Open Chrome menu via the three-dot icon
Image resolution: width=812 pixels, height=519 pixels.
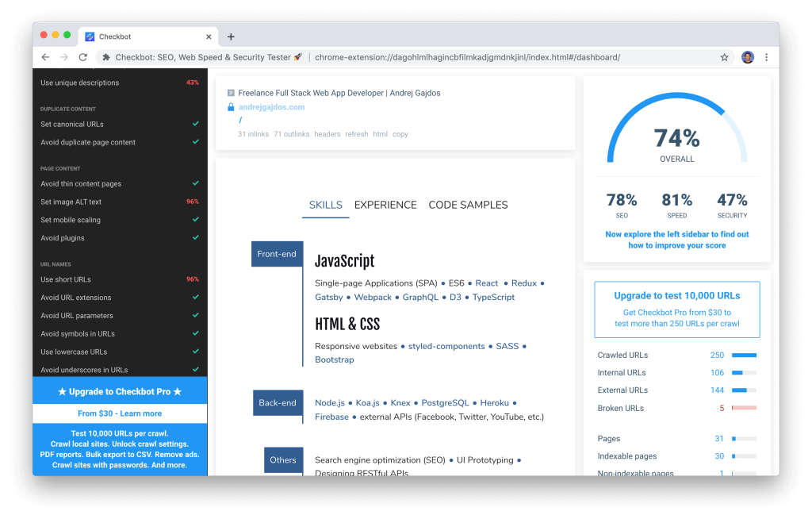point(765,56)
